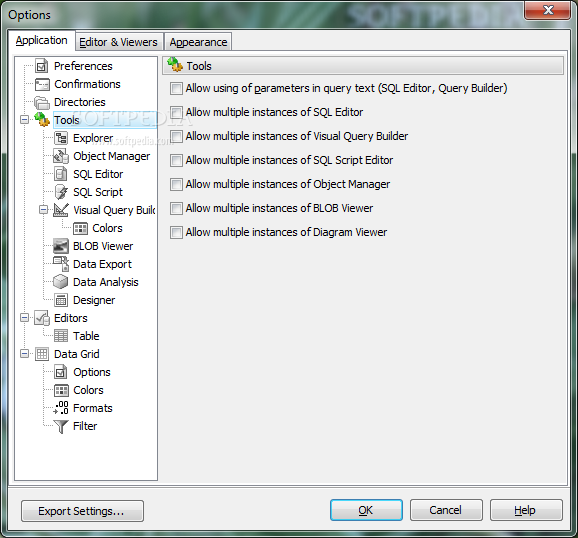
Task: Switch to the Editor & Viewers tab
Action: (x=118, y=42)
